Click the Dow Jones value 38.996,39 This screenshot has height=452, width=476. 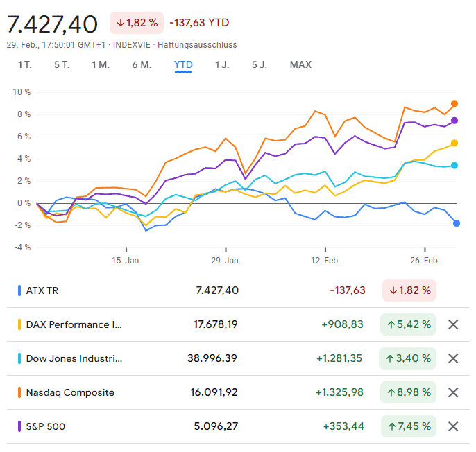[x=212, y=358]
